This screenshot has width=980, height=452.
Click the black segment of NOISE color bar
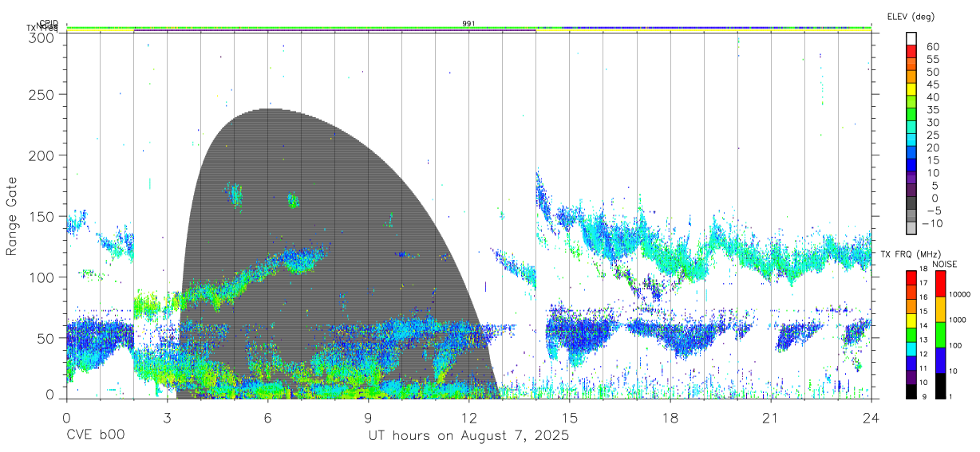click(x=942, y=384)
